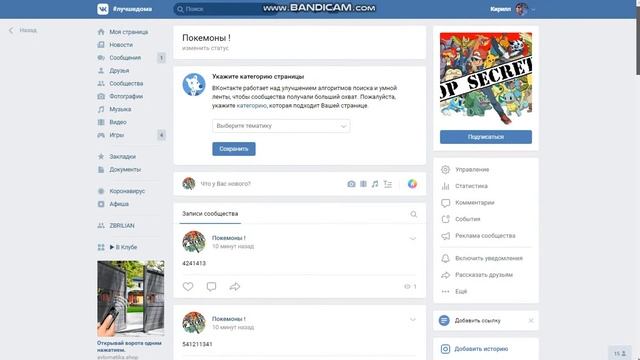The width and height of the screenshot is (640, 360).
Task: Open the TOP SECRET community cover image
Action: tap(486, 79)
